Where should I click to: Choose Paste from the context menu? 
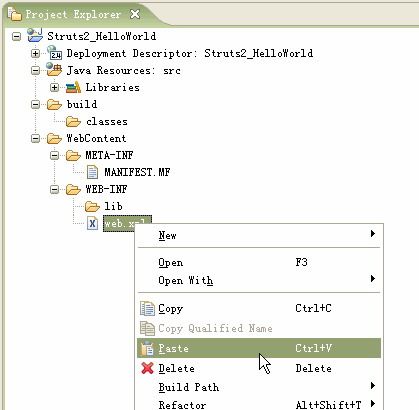point(259,348)
